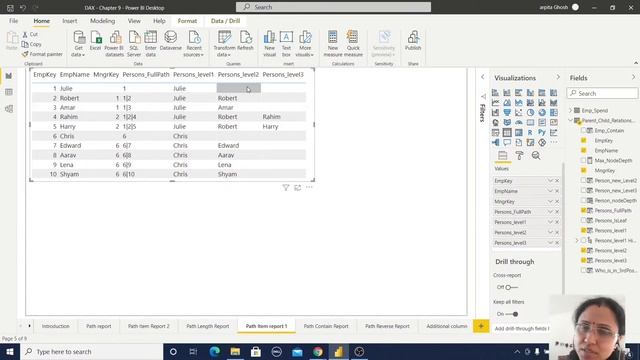Viewport: 640px width, 360px height.
Task: Switch to Data view in the sidebar
Action: (x=9, y=92)
